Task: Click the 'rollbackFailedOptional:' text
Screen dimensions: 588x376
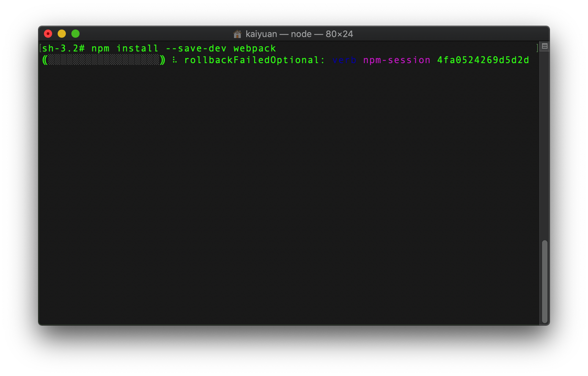Action: 255,60
